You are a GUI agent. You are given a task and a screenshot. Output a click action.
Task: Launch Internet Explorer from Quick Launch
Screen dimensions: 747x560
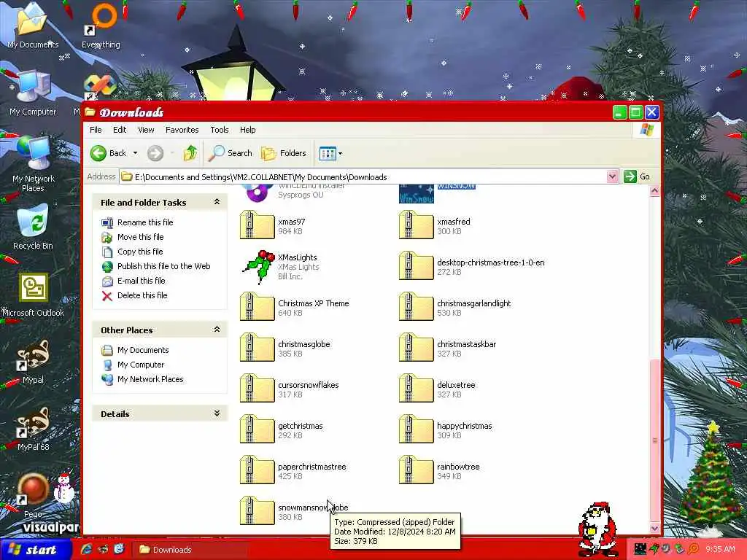point(87,549)
